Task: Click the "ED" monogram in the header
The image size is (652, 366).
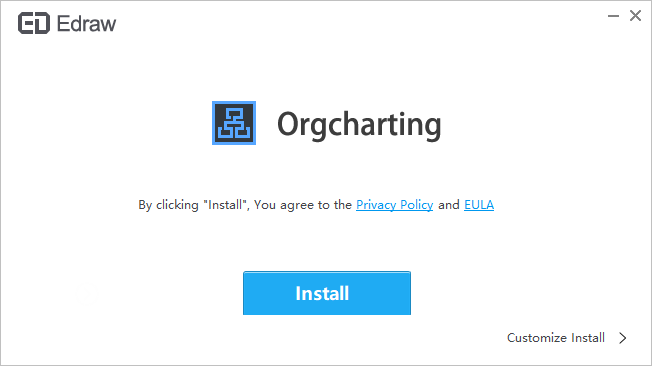Action: 34,23
